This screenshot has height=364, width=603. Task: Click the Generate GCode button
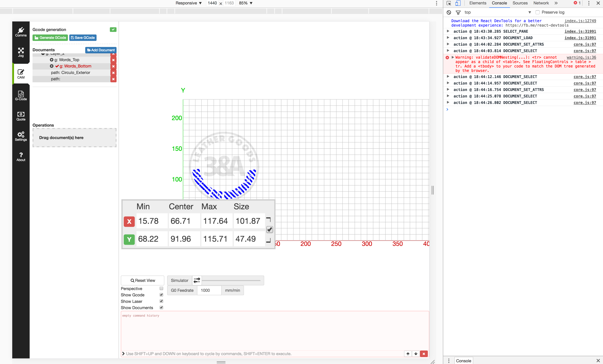[50, 38]
